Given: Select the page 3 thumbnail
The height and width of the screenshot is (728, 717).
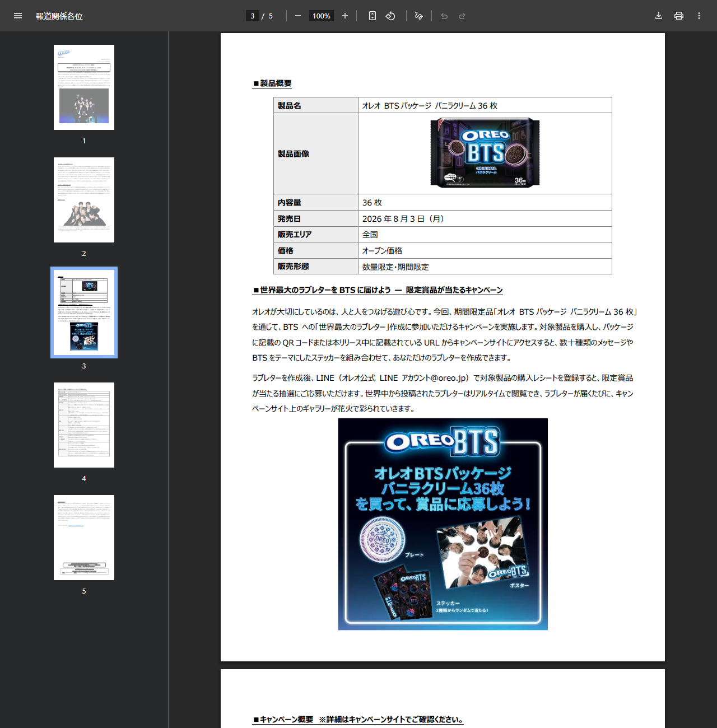Looking at the screenshot, I should tap(84, 312).
